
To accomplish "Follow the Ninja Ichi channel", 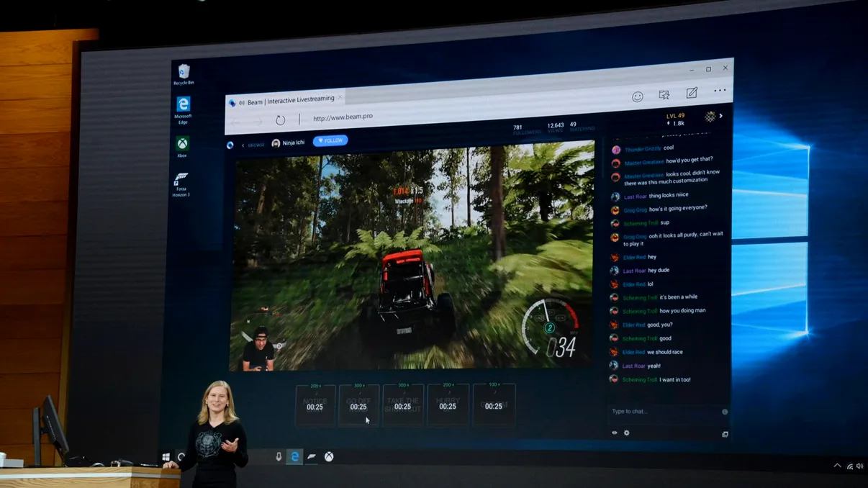I will (330, 141).
